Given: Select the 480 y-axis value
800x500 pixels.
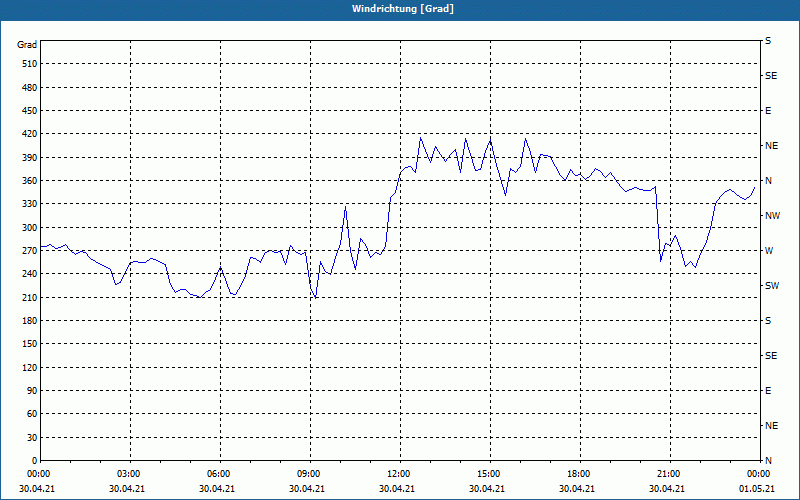Looking at the screenshot, I should click(30, 87).
